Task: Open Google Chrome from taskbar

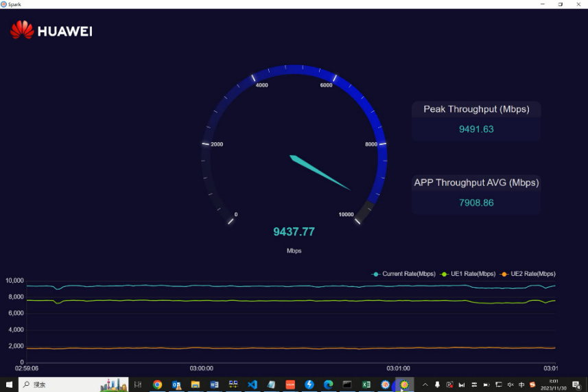Action: click(158, 384)
